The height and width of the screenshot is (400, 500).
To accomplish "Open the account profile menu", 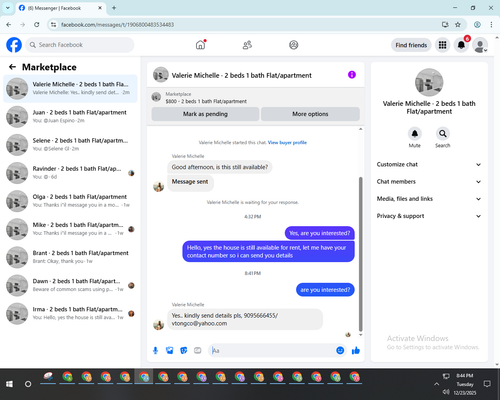I will (x=480, y=45).
